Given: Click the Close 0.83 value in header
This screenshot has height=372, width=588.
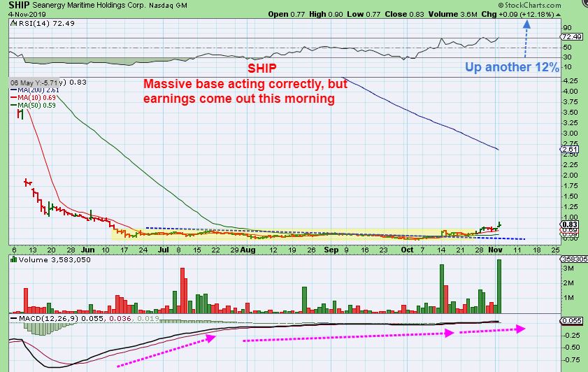Looking at the screenshot, I should (x=404, y=14).
